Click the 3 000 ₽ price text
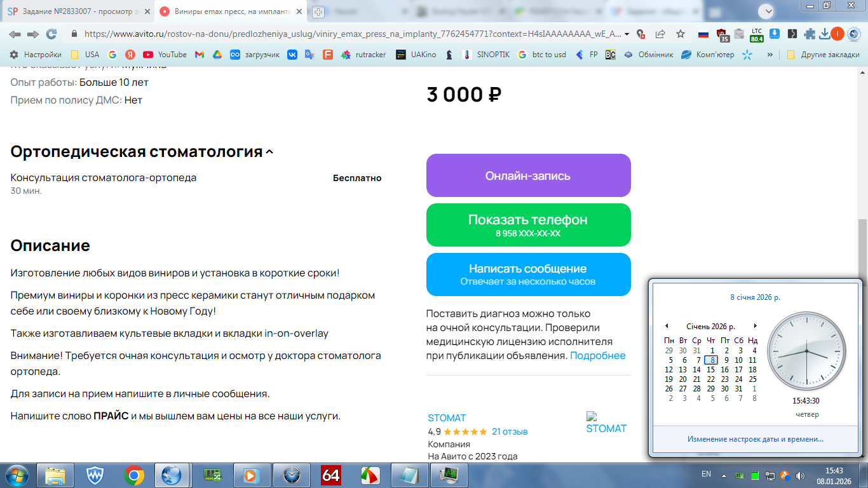The width and height of the screenshot is (868, 488). [x=464, y=95]
